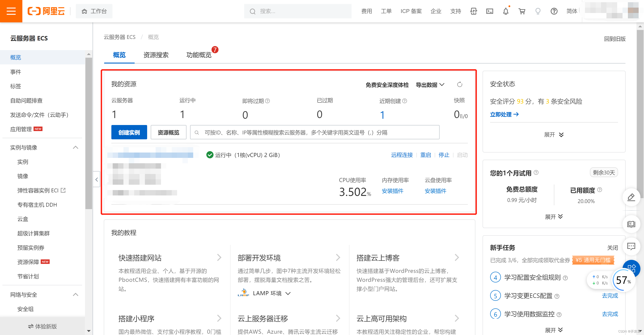This screenshot has width=644, height=335.
Task: Click 立即处理 security link
Action: coord(504,114)
